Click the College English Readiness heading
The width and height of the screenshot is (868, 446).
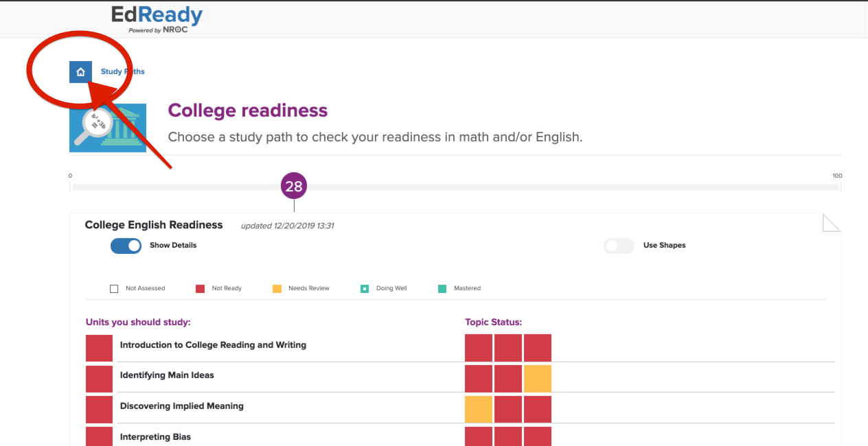154,225
